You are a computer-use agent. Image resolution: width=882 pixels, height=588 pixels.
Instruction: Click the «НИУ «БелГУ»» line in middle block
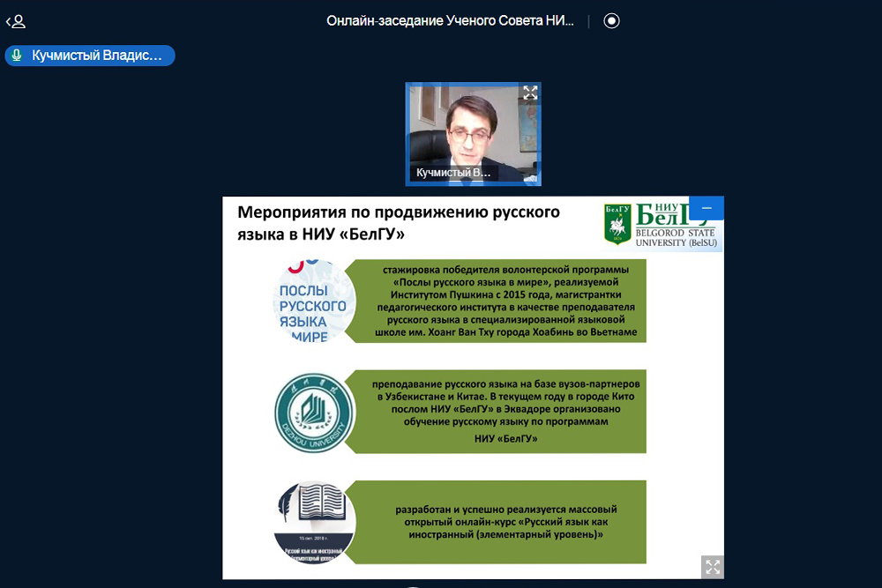pyautogui.click(x=505, y=438)
